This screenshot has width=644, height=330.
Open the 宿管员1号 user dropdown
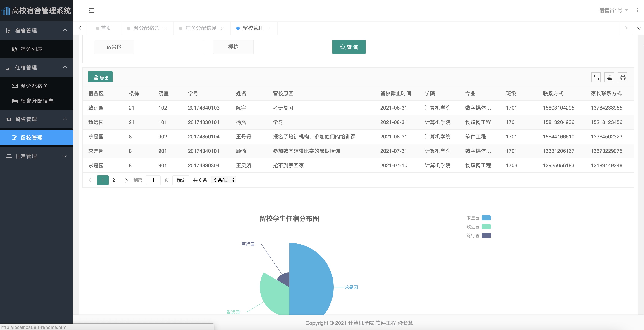coord(614,10)
